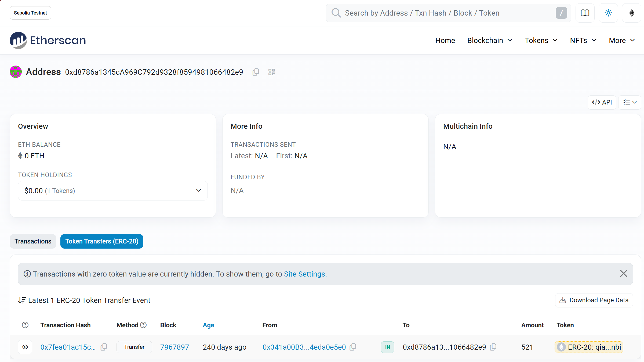
Task: Copy the From address 0x341a00B3
Action: [353, 347]
